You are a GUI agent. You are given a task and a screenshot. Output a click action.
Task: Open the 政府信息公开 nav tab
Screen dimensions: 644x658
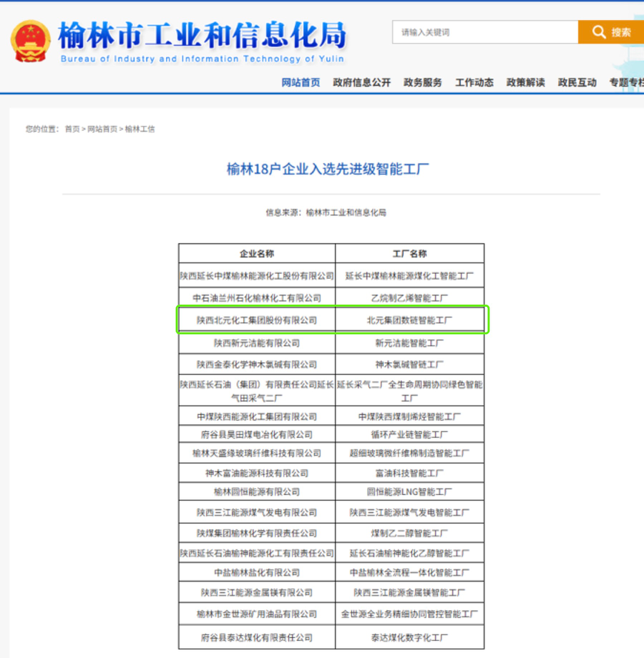(x=361, y=83)
